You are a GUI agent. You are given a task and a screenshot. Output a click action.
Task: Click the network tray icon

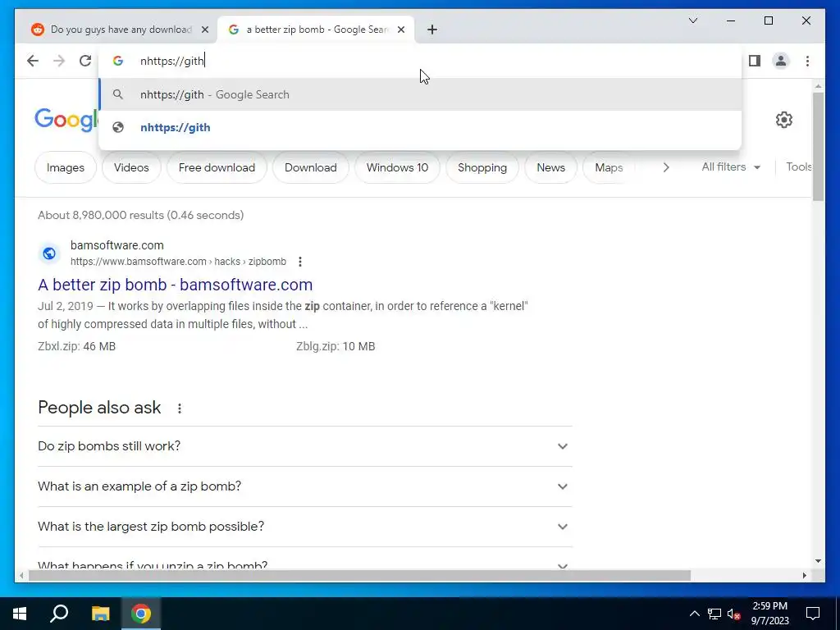click(714, 614)
